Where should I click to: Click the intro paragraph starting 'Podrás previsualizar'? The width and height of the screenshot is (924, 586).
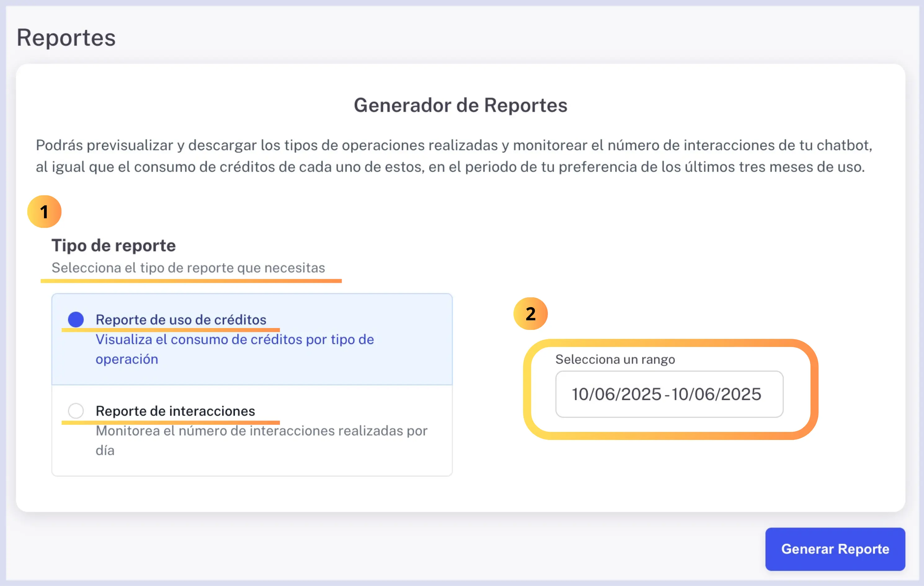point(454,156)
